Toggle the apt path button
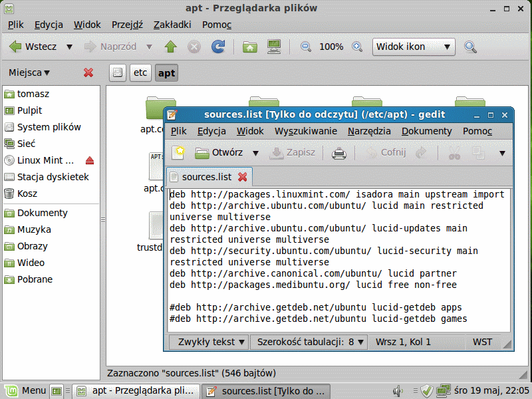 (x=166, y=72)
